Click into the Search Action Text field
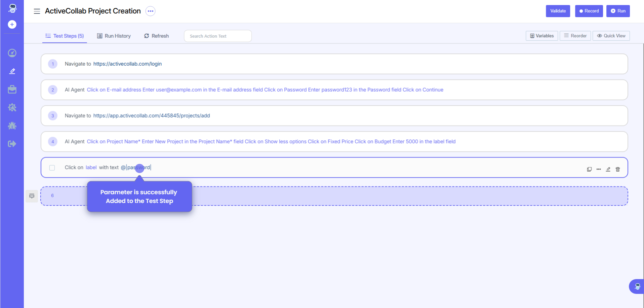The width and height of the screenshot is (644, 308). pos(217,36)
